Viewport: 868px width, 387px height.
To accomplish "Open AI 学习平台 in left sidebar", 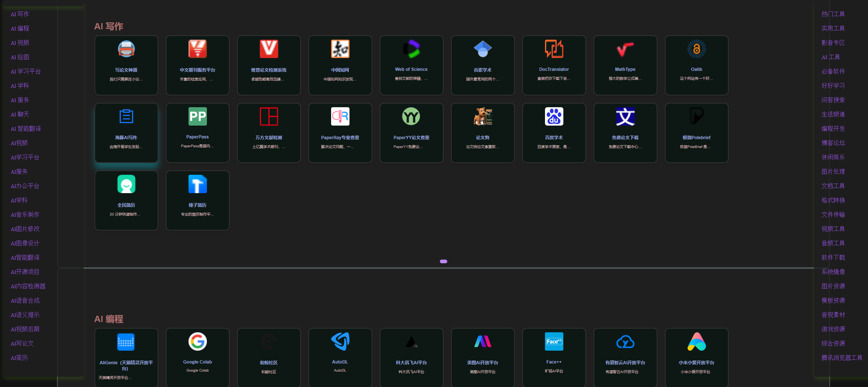I will [x=26, y=71].
